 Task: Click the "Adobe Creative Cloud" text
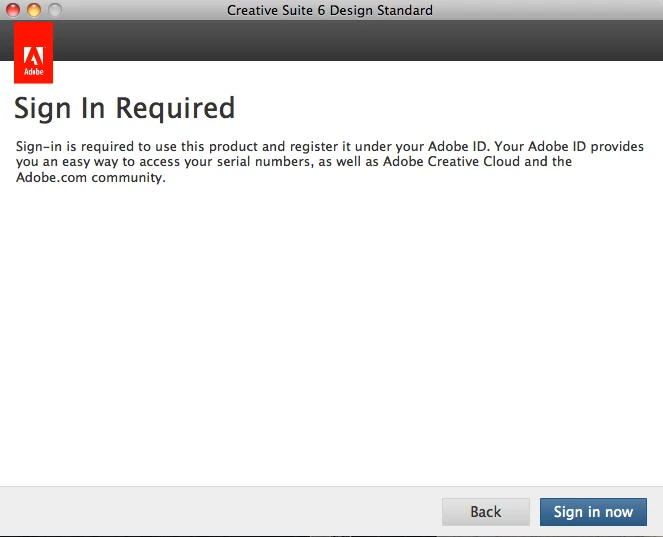click(449, 162)
